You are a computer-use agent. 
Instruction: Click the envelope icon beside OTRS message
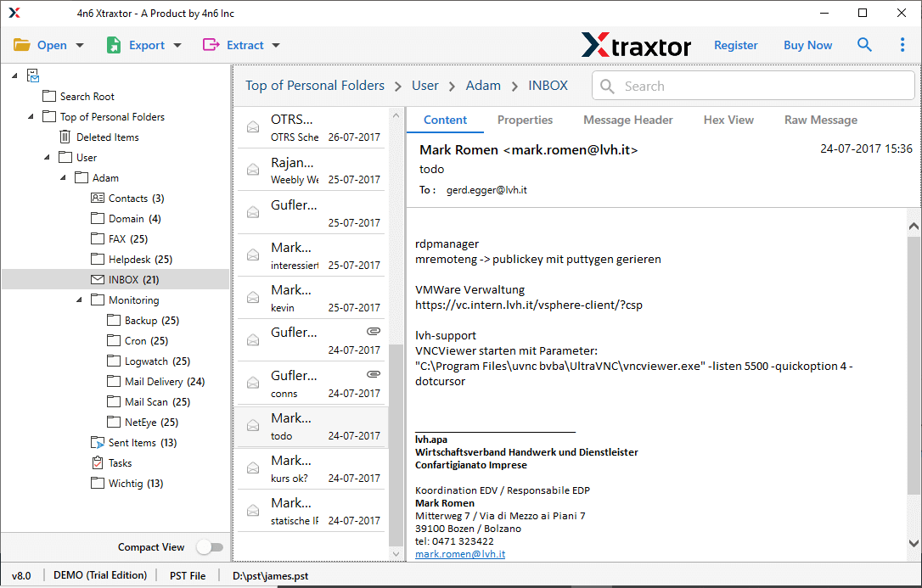click(x=252, y=126)
